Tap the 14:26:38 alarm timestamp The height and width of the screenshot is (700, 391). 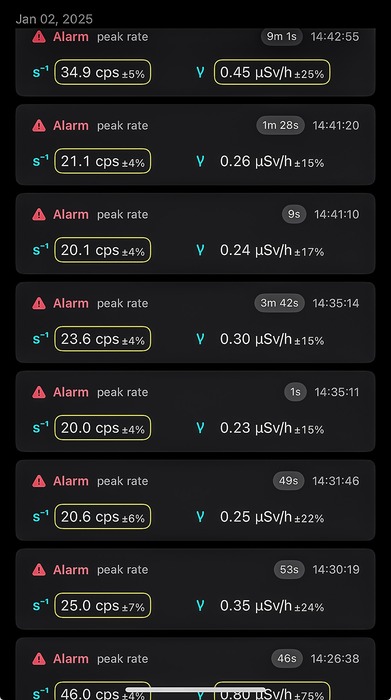(335, 658)
